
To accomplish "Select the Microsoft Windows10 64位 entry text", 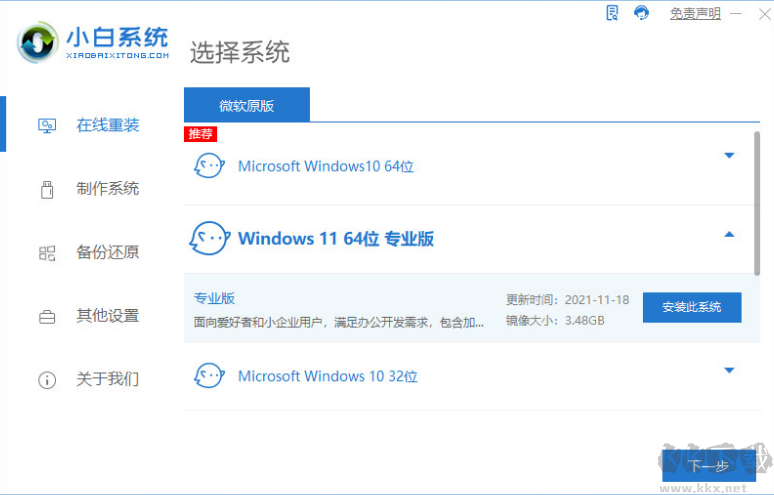I will point(326,166).
